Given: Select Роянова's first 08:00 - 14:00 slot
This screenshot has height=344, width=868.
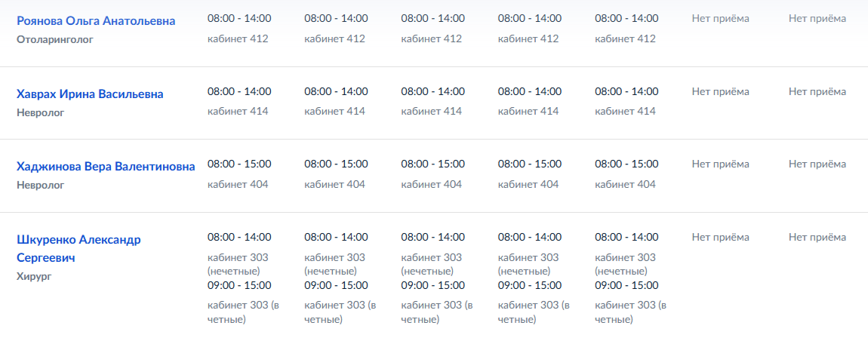Looking at the screenshot, I should 239,18.
